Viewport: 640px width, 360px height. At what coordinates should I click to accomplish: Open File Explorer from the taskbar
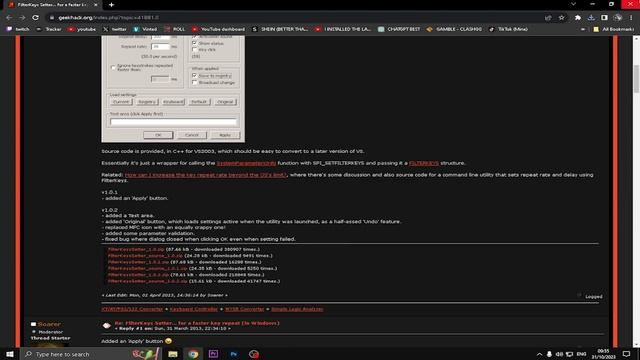tap(173, 354)
